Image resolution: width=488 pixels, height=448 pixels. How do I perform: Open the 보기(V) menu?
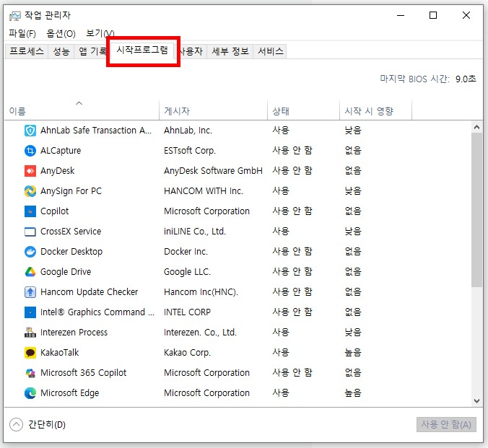coord(100,33)
